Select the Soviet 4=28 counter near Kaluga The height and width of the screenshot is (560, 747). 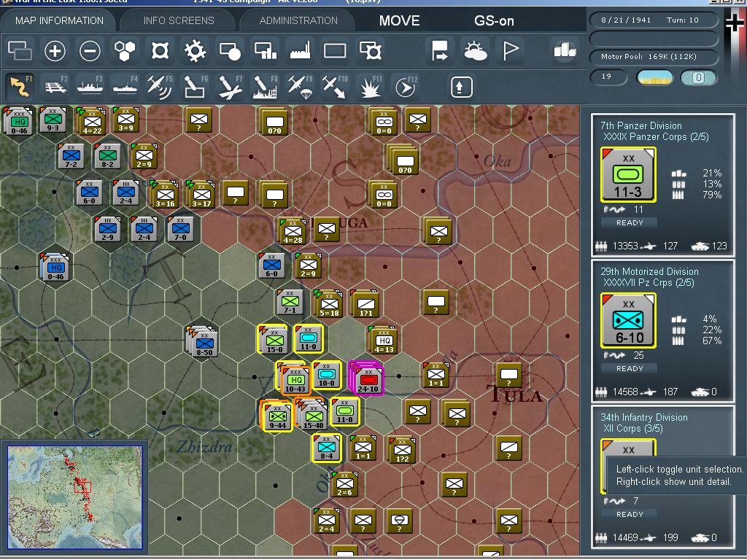click(x=293, y=231)
